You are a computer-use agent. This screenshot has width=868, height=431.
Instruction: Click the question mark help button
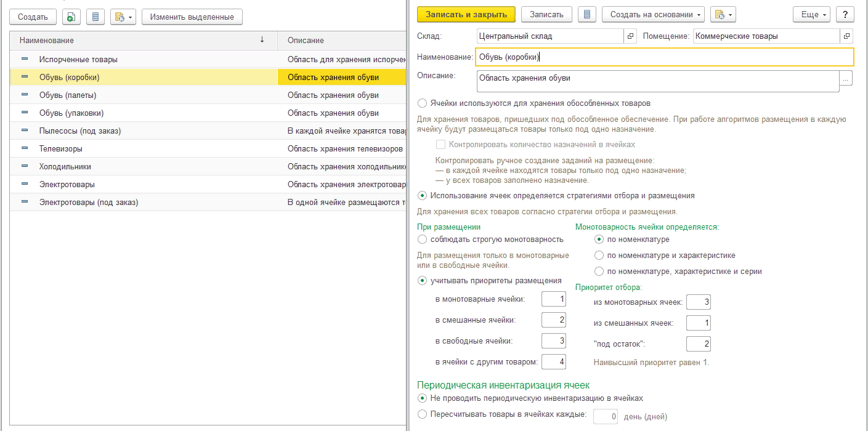tap(845, 15)
